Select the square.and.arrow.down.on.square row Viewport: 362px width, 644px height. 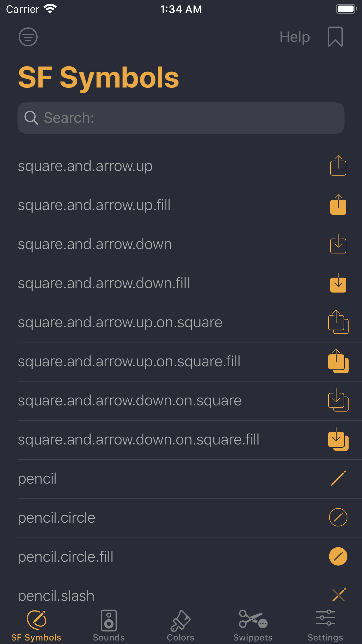(130, 401)
